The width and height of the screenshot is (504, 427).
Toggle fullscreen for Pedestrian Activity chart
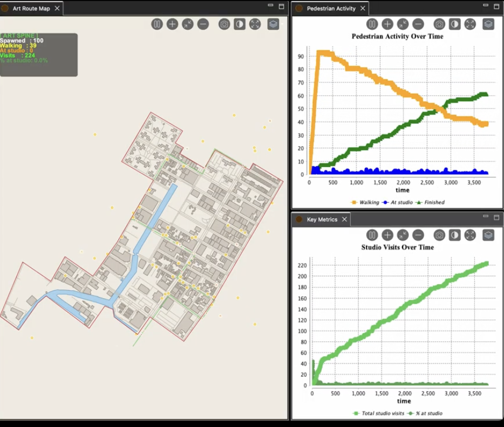click(x=470, y=24)
